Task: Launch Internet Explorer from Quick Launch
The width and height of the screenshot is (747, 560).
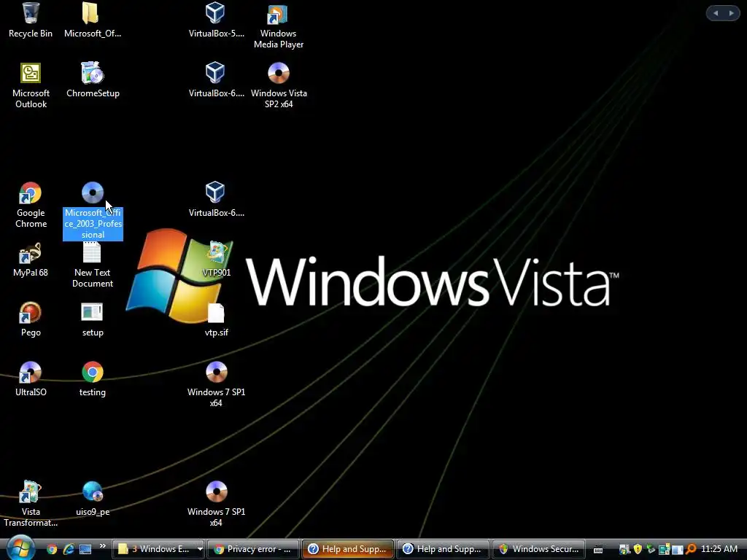Action: point(69,549)
